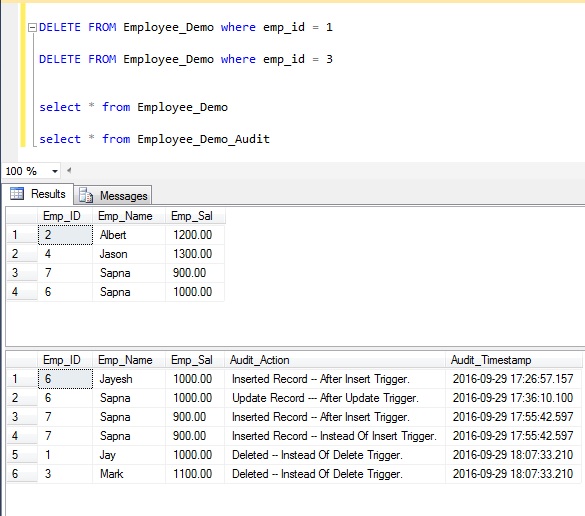Select Emp_Sal header in first result grid
585x516 pixels.
[195, 216]
